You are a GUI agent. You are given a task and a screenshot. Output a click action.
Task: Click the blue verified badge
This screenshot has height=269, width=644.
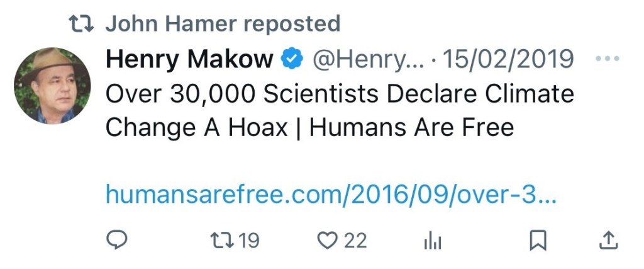click(290, 60)
